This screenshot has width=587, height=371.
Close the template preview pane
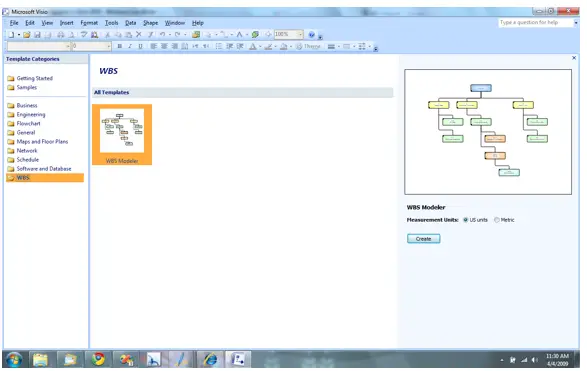tap(574, 58)
